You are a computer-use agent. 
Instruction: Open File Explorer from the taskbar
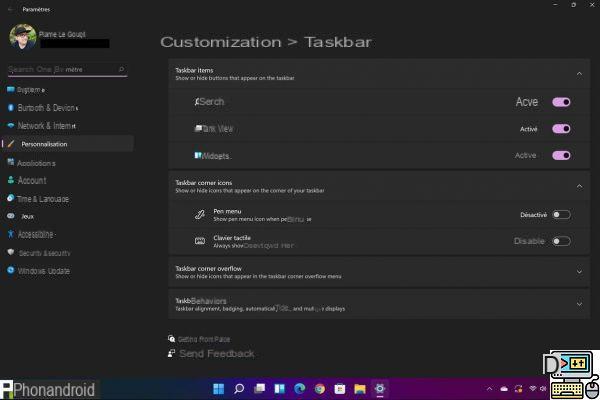tap(360, 389)
